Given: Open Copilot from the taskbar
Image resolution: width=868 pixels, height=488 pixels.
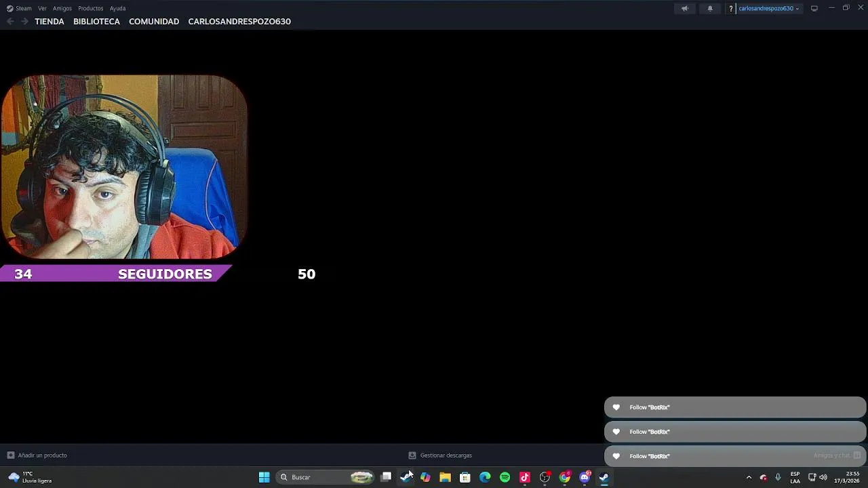Looking at the screenshot, I should [425, 477].
